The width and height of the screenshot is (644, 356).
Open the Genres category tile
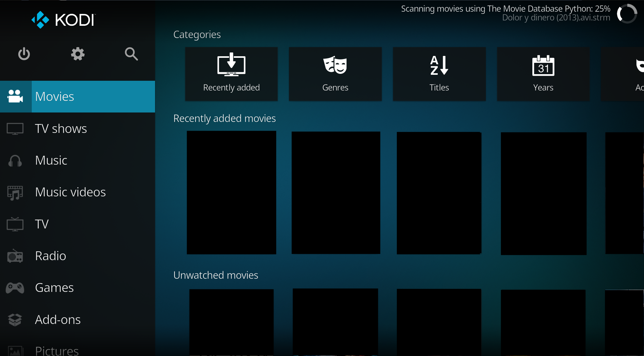[x=335, y=74]
